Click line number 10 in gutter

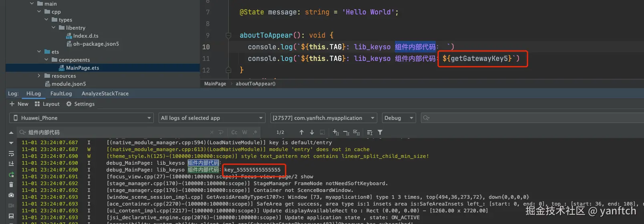206,47
